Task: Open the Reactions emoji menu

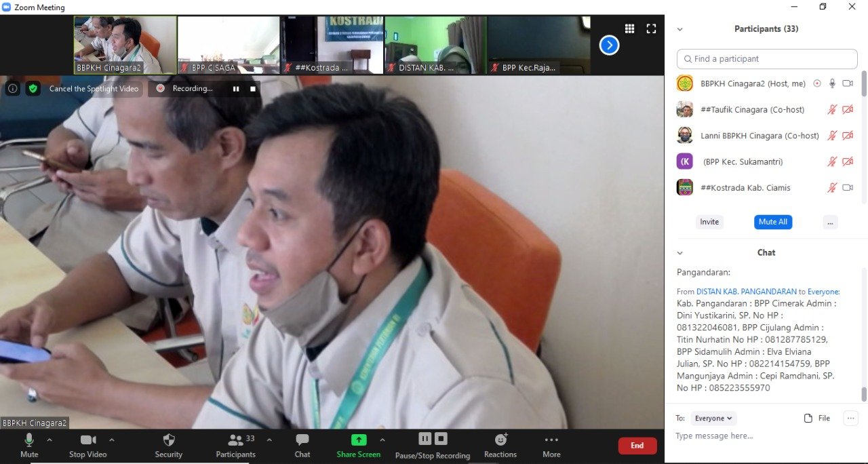Action: [x=500, y=440]
